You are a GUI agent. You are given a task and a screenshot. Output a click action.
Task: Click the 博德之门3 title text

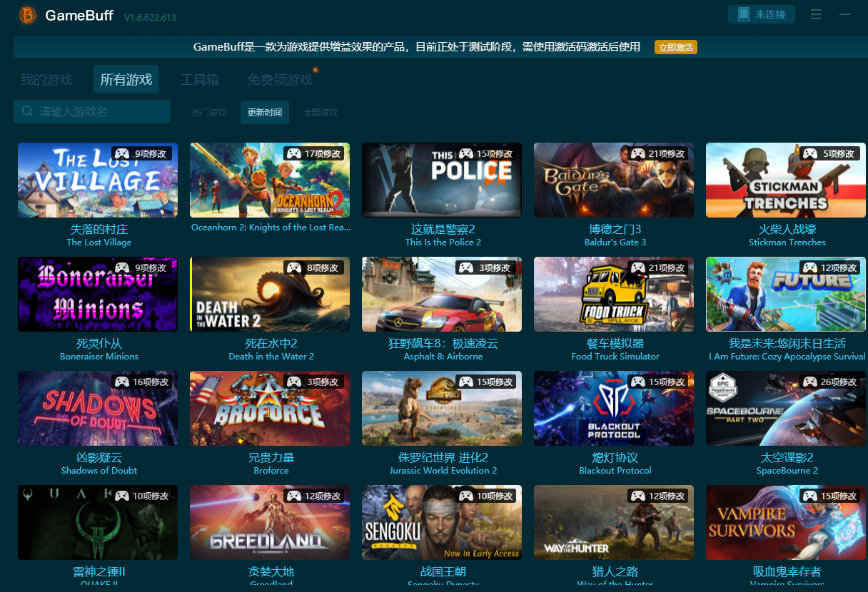pos(615,230)
